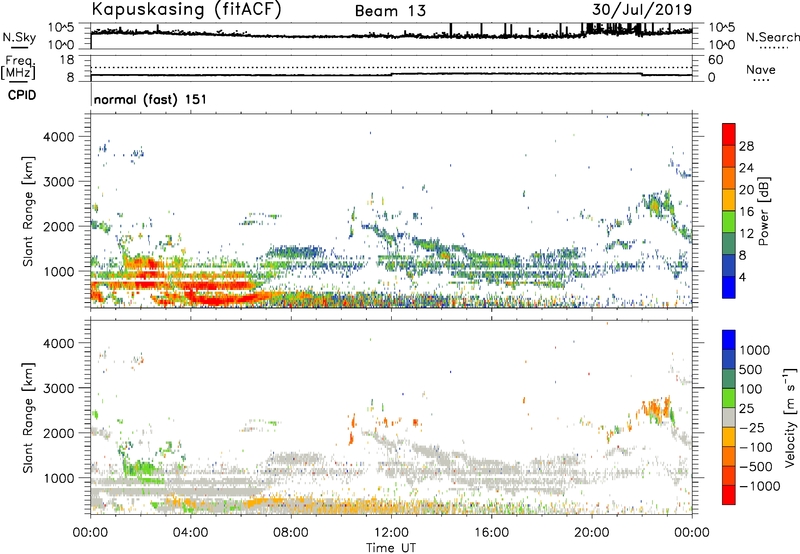Click the '-500' velocity color bar label

coord(756,466)
